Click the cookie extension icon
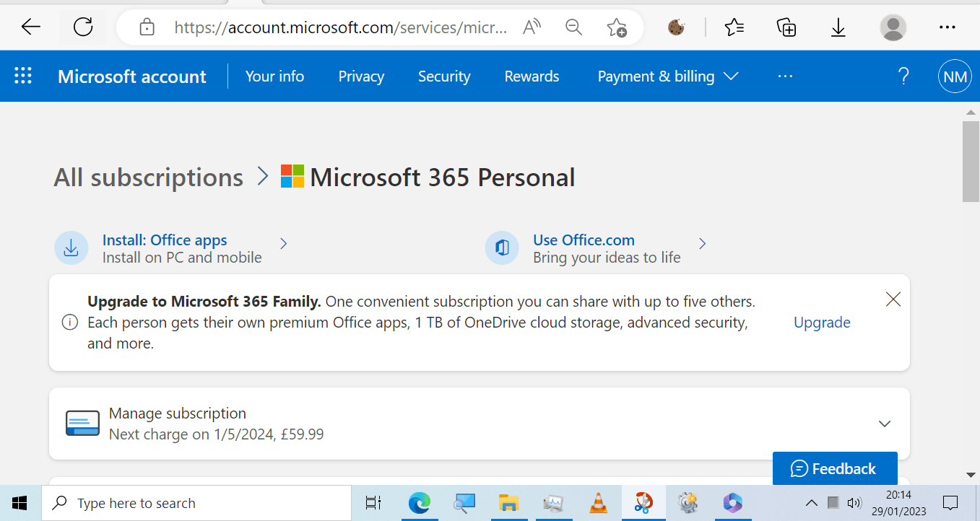 (x=677, y=27)
